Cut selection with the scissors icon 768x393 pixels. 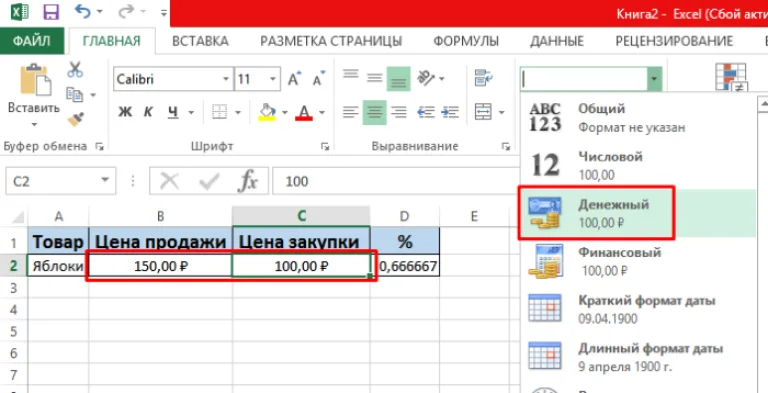[x=75, y=70]
